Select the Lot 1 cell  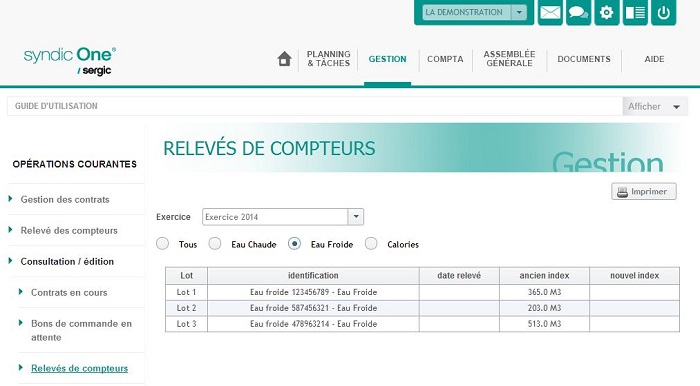(187, 292)
